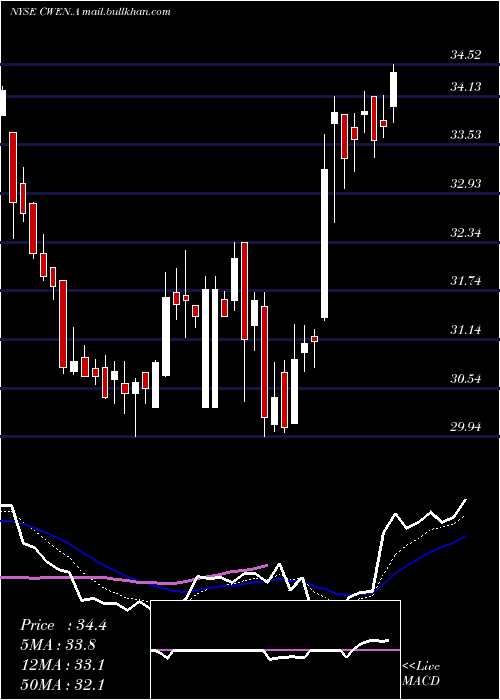Viewport: 500px width, 700px height.
Task: Click the 31.14 price axis label
Action: click(x=466, y=330)
